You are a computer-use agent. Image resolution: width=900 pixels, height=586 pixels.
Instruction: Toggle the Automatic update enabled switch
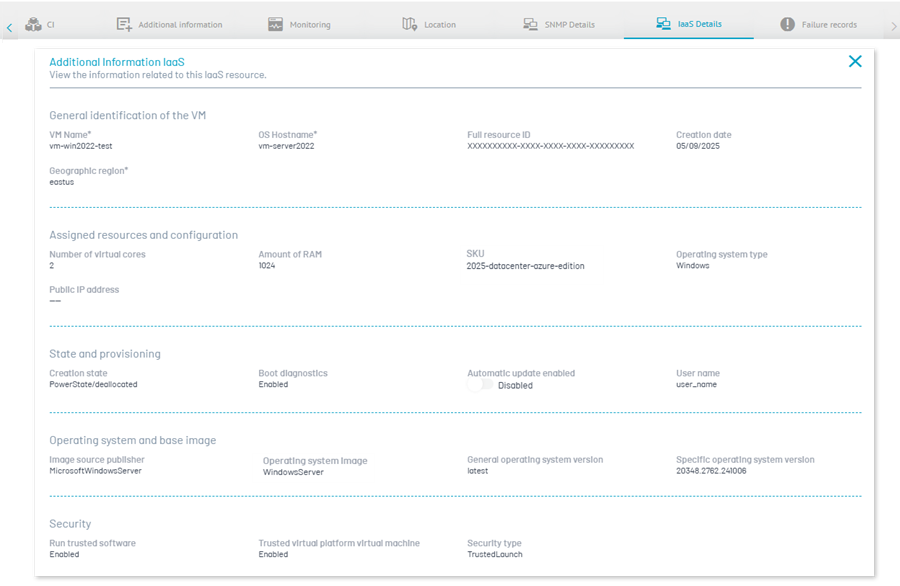[x=481, y=385]
